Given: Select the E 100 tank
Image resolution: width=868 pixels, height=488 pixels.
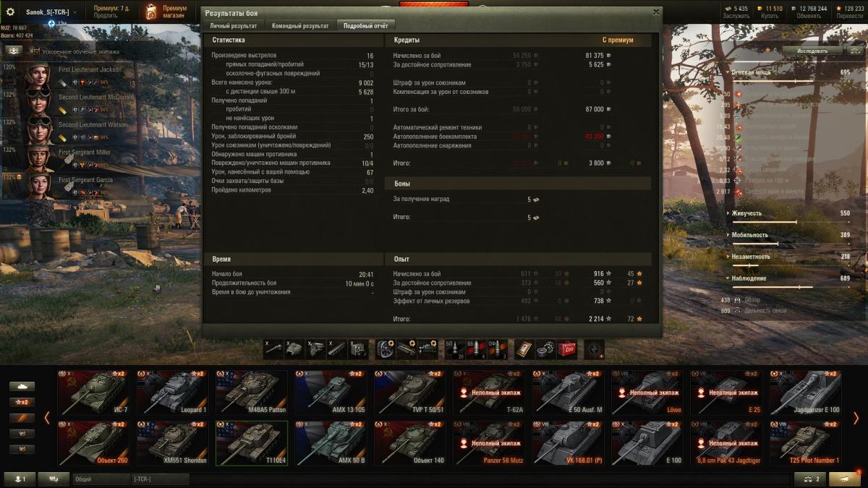Looking at the screenshot, I should click(x=647, y=443).
